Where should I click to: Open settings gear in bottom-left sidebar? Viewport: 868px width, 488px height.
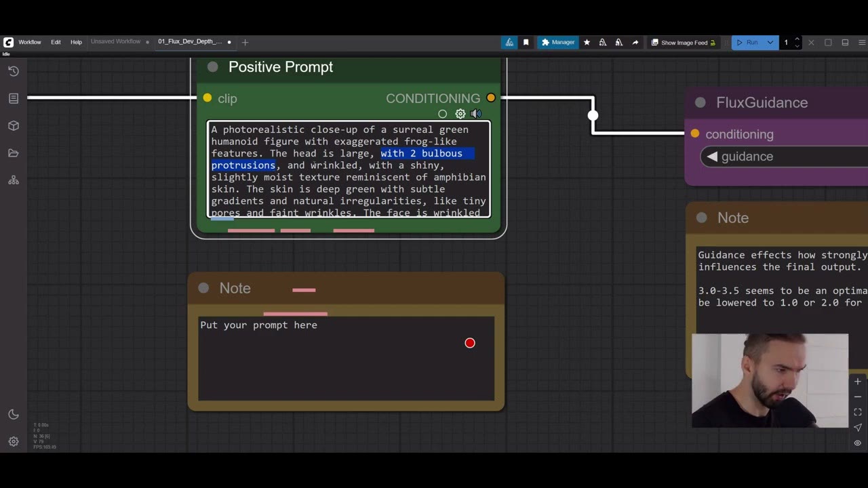tap(14, 441)
